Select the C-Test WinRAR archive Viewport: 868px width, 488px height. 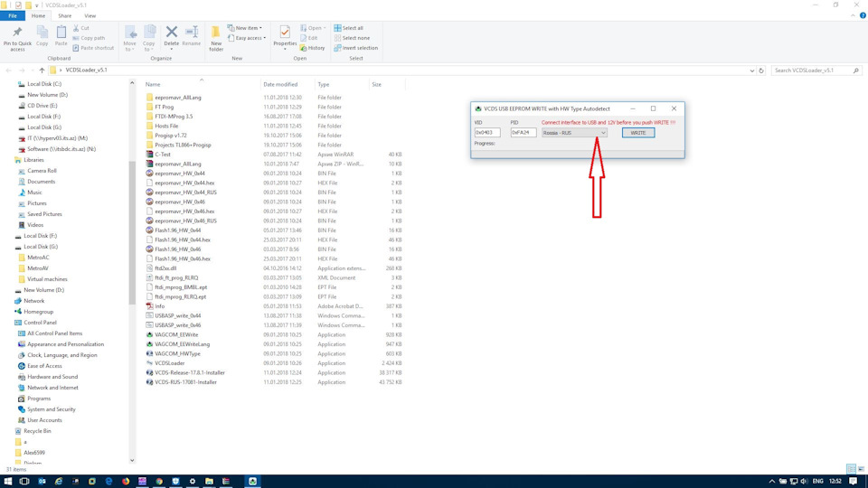(162, 155)
